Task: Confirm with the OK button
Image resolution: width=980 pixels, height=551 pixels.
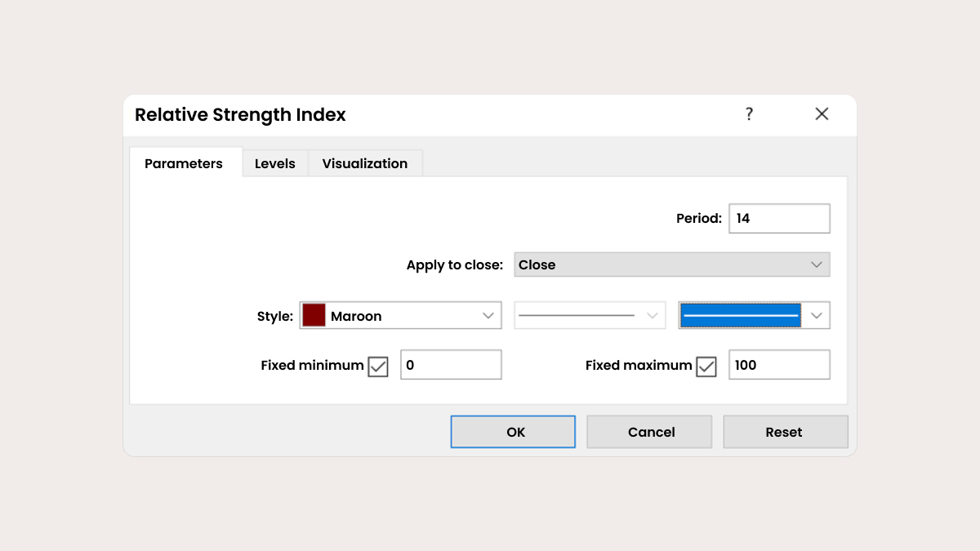Action: pos(513,432)
